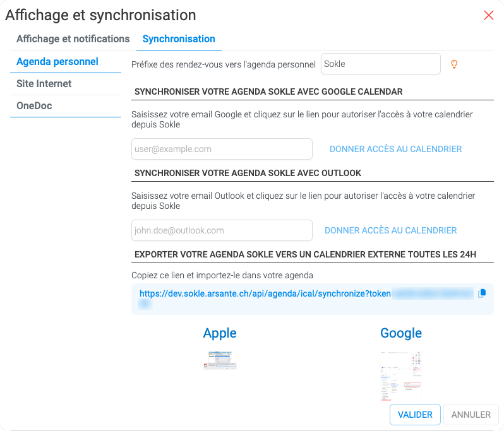Screen dimensions: 504x431
Task: Click the Apple heading link
Action: click(x=220, y=333)
